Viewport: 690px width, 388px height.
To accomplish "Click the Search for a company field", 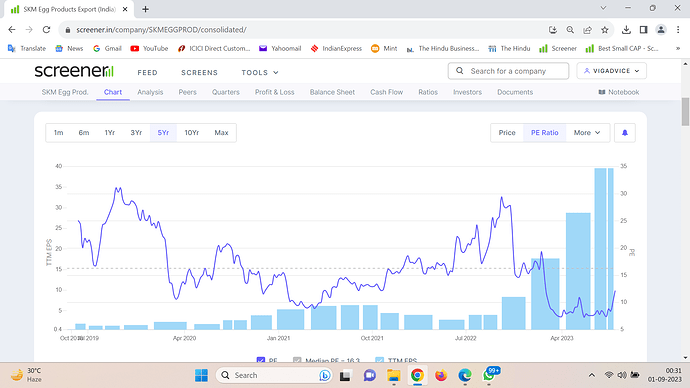I will tap(508, 71).
